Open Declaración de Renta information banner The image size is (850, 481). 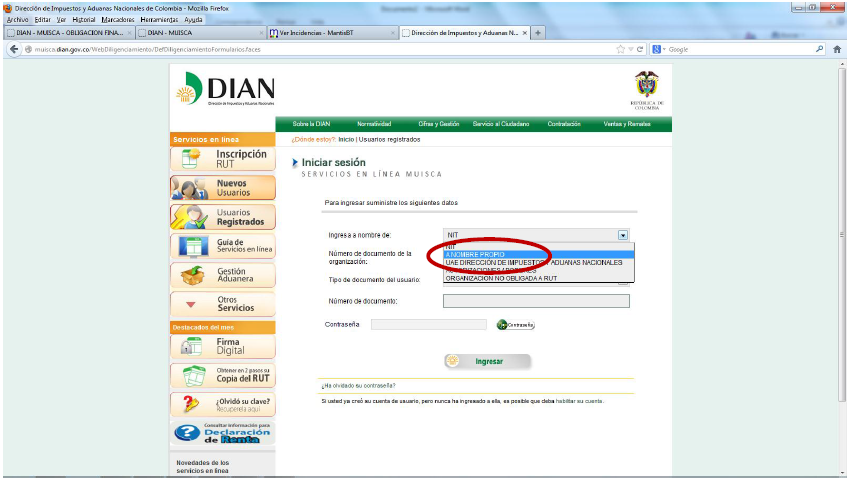coord(223,433)
